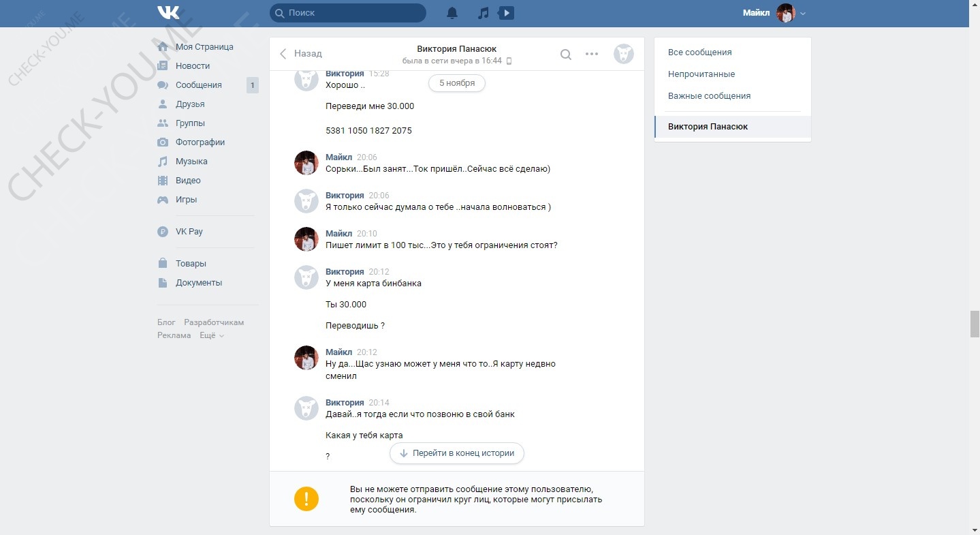
Task: Click the message У меня карта бинбанка
Action: 373,284
